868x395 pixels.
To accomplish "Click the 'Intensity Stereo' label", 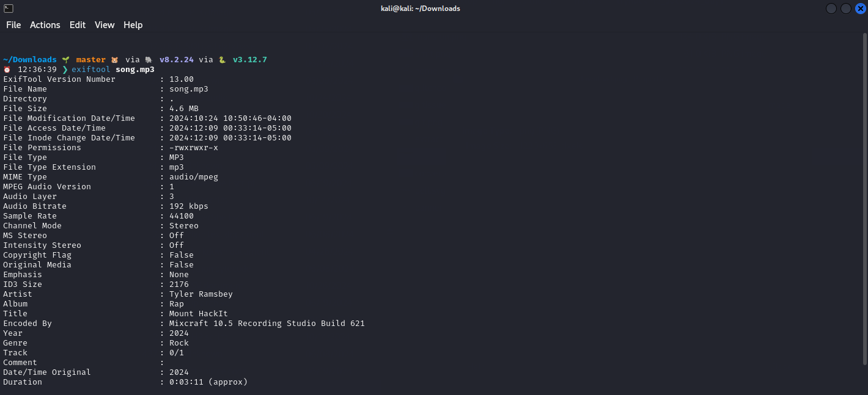I will [42, 245].
